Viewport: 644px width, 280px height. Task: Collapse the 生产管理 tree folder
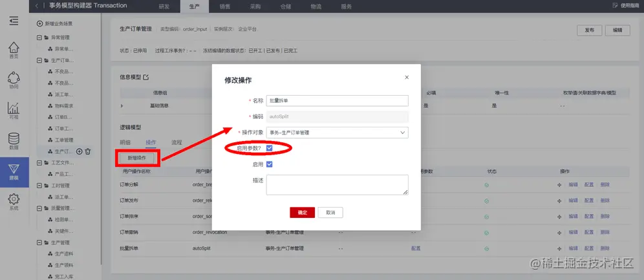click(x=39, y=242)
